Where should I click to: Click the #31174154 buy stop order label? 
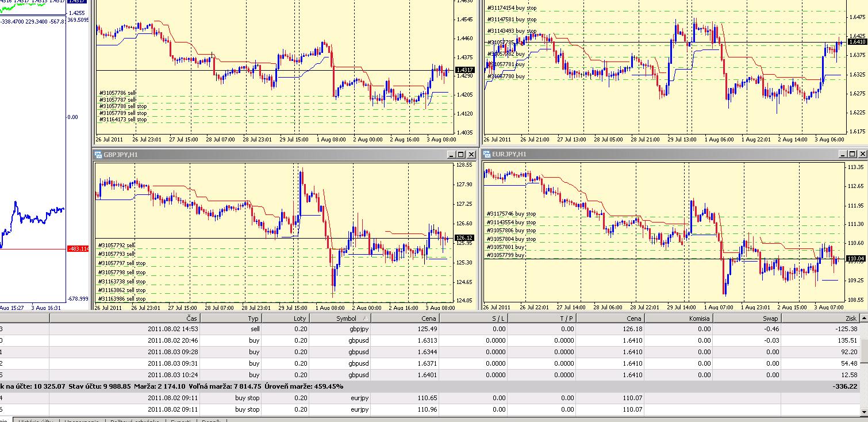point(512,8)
